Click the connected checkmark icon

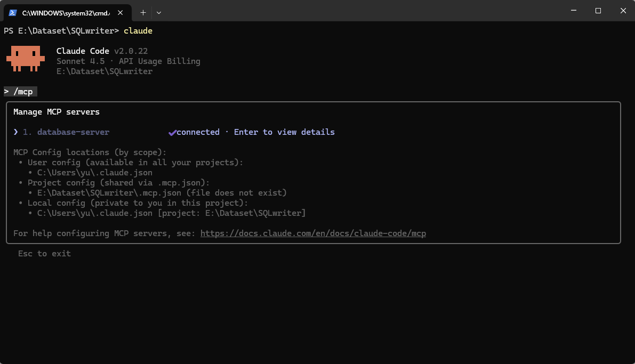tap(173, 132)
